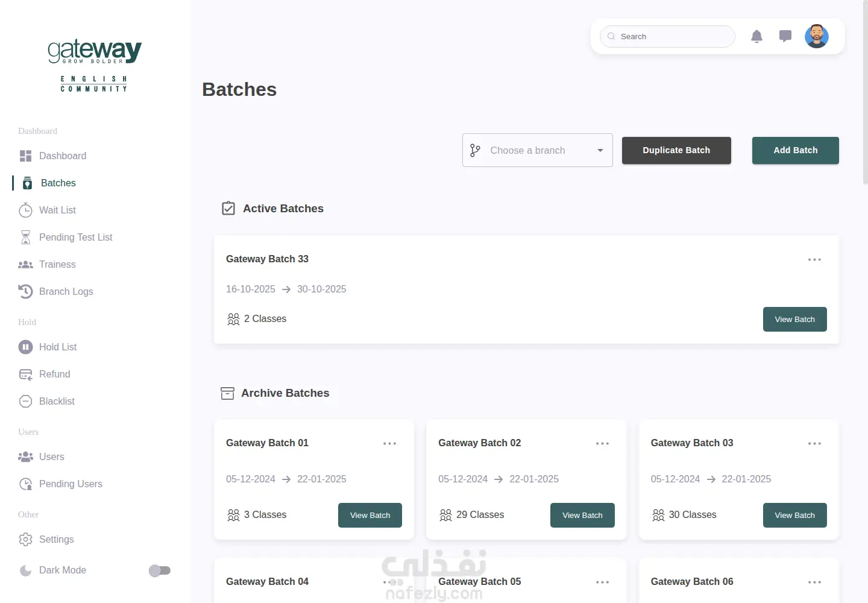Click the Duplicate Batch button
The height and width of the screenshot is (603, 868).
click(676, 150)
